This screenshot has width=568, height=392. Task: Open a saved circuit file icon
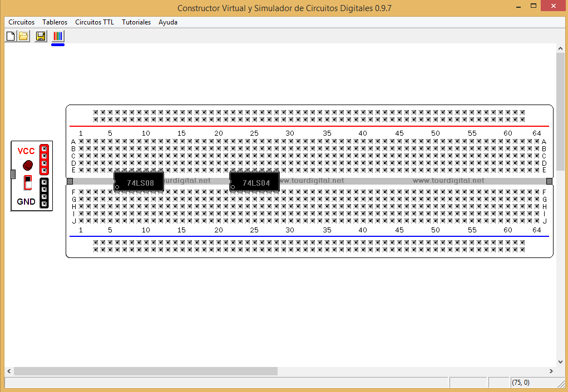23,36
